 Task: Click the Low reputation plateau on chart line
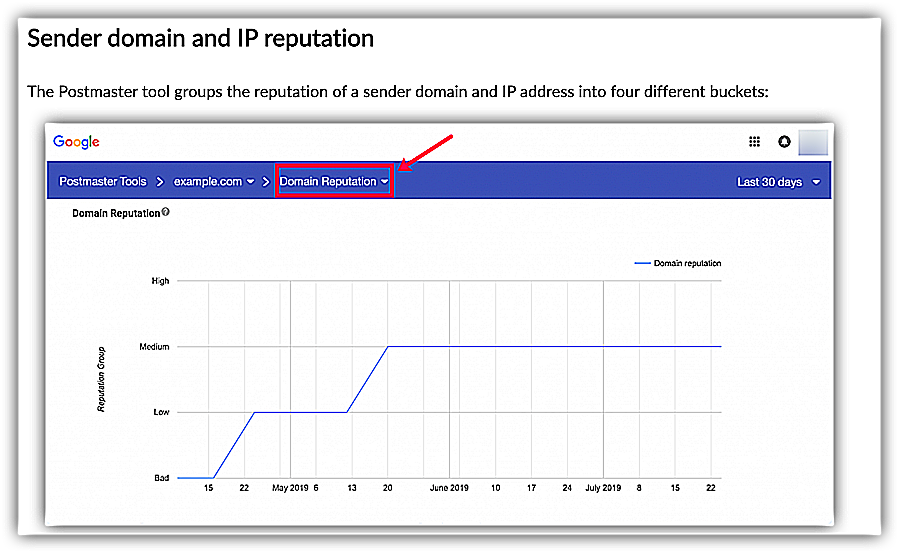pos(301,412)
